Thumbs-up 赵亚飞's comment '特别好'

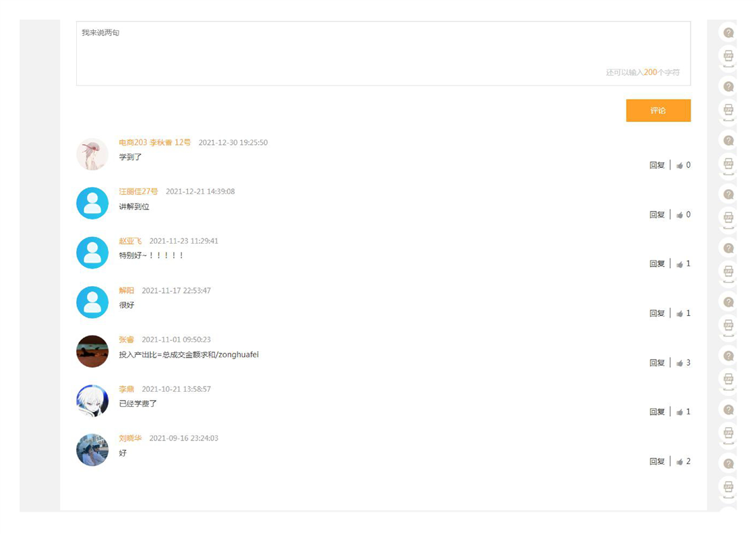pyautogui.click(x=680, y=264)
